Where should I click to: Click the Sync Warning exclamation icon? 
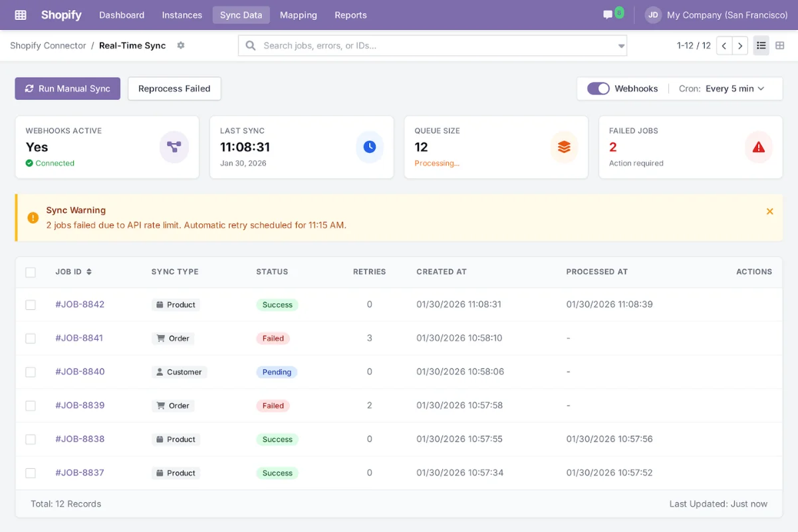coord(33,217)
